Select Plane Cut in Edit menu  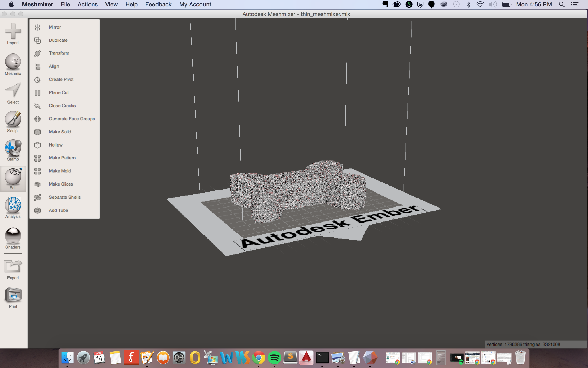[59, 93]
